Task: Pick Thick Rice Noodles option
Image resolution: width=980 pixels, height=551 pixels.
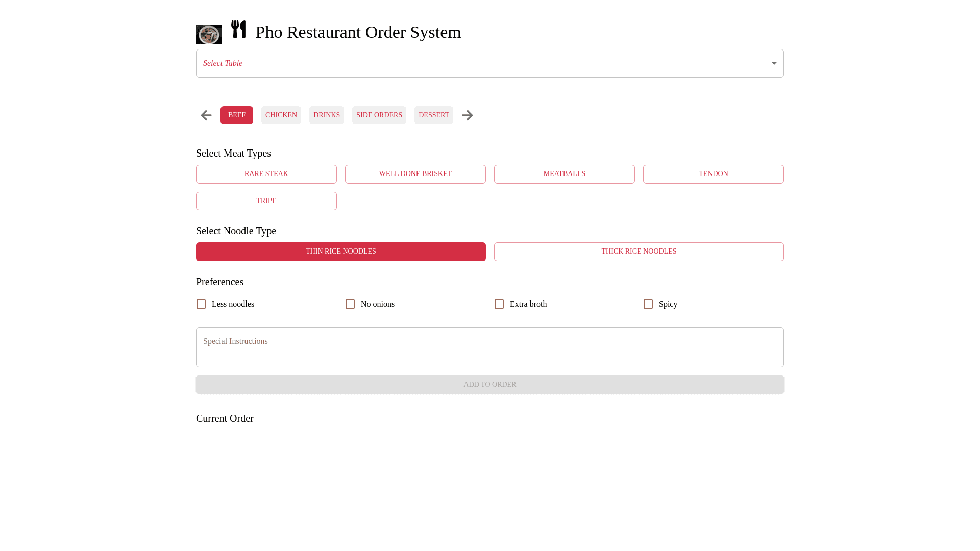Action: click(x=639, y=252)
